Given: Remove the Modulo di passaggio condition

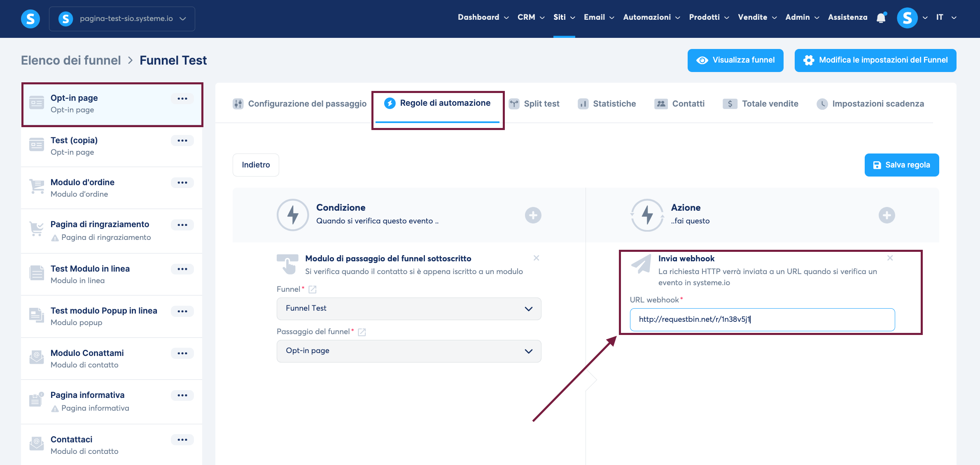Looking at the screenshot, I should [536, 258].
